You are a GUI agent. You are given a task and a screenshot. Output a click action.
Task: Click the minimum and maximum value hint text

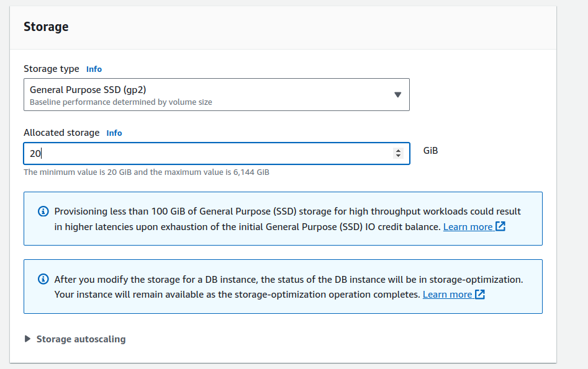tap(146, 172)
